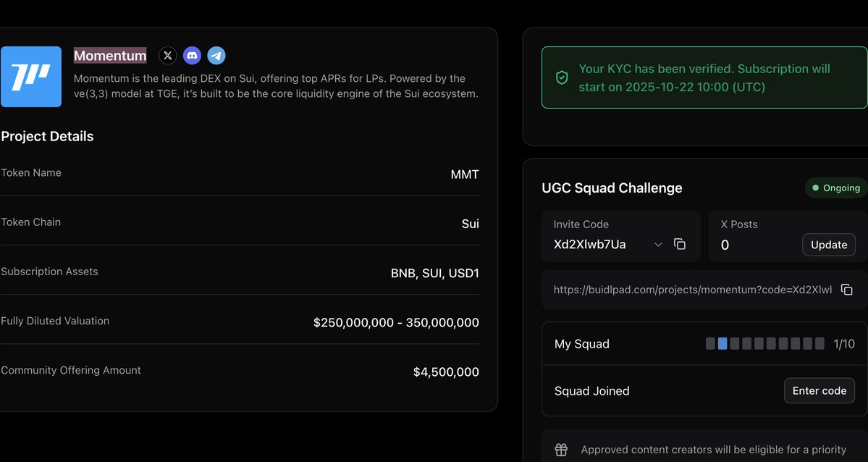Screen dimensions: 868x462
Task: Click the Ongoing status badge
Action: click(x=836, y=188)
